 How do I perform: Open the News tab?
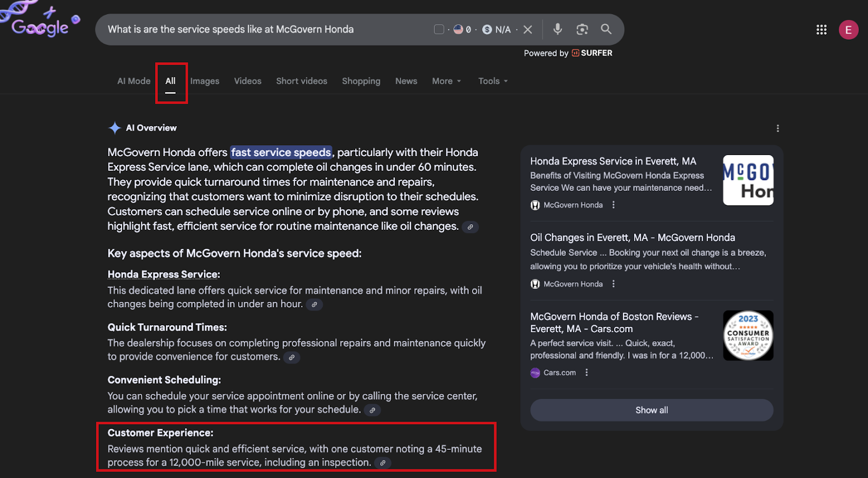pos(406,81)
